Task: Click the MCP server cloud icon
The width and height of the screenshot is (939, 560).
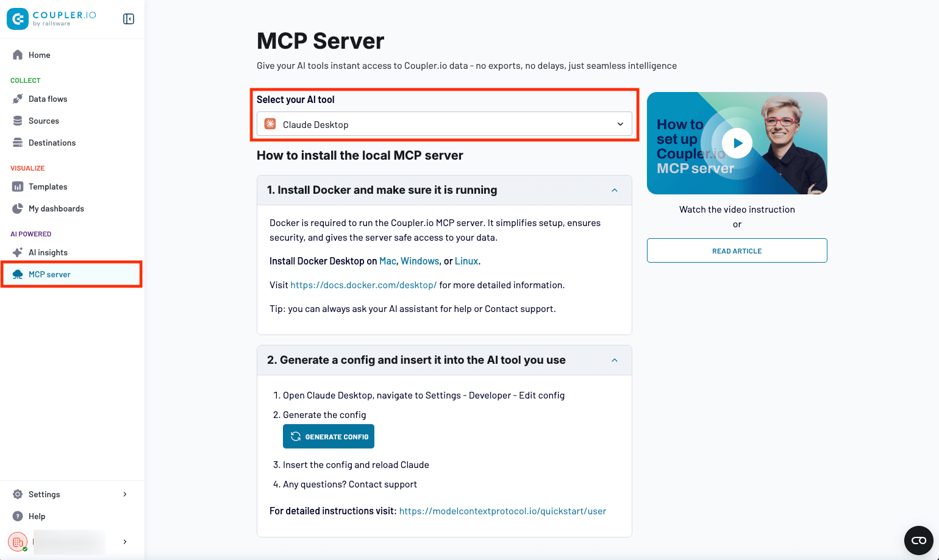Action: [x=18, y=274]
